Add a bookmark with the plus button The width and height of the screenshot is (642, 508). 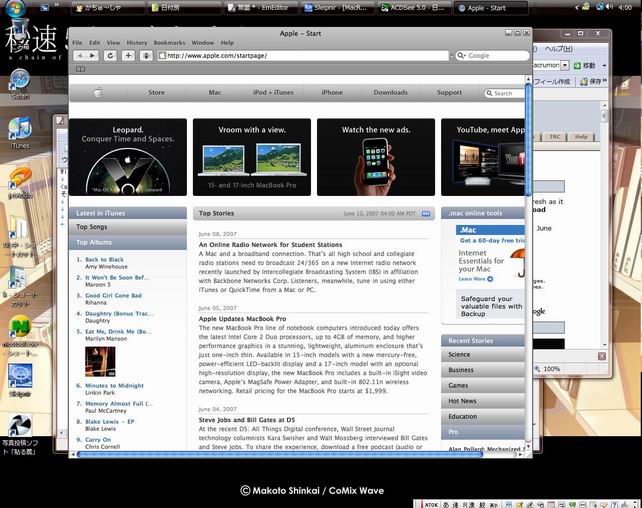pyautogui.click(x=128, y=56)
